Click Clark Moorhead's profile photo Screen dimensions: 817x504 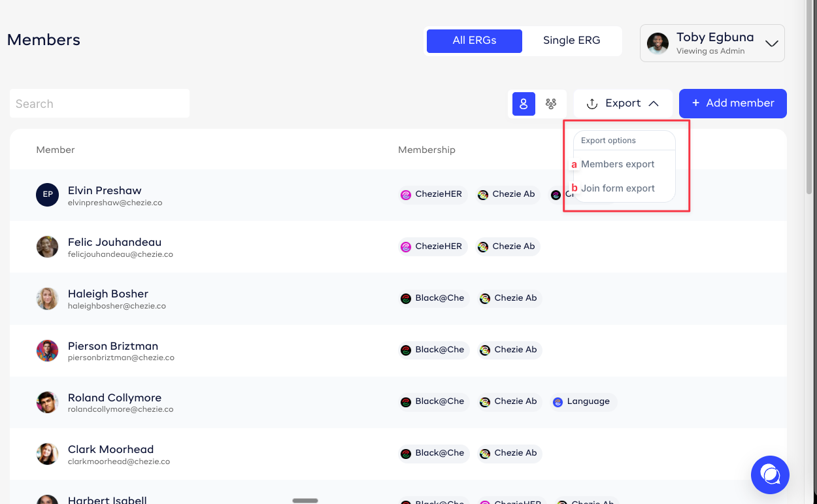click(48, 454)
